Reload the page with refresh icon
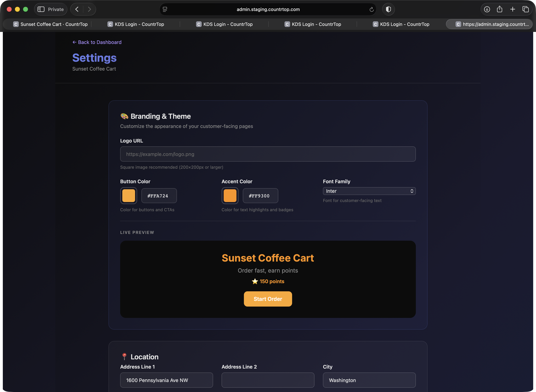Viewport: 536px width, 392px height. (x=372, y=9)
